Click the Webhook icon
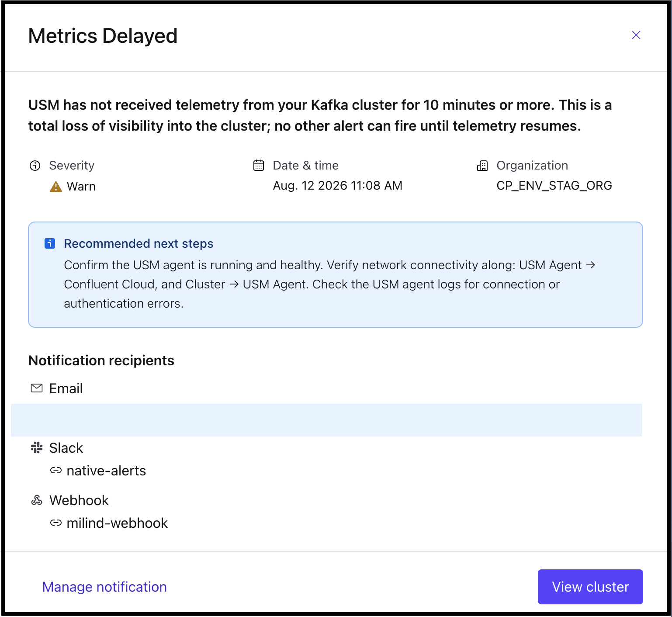672x617 pixels. (37, 500)
